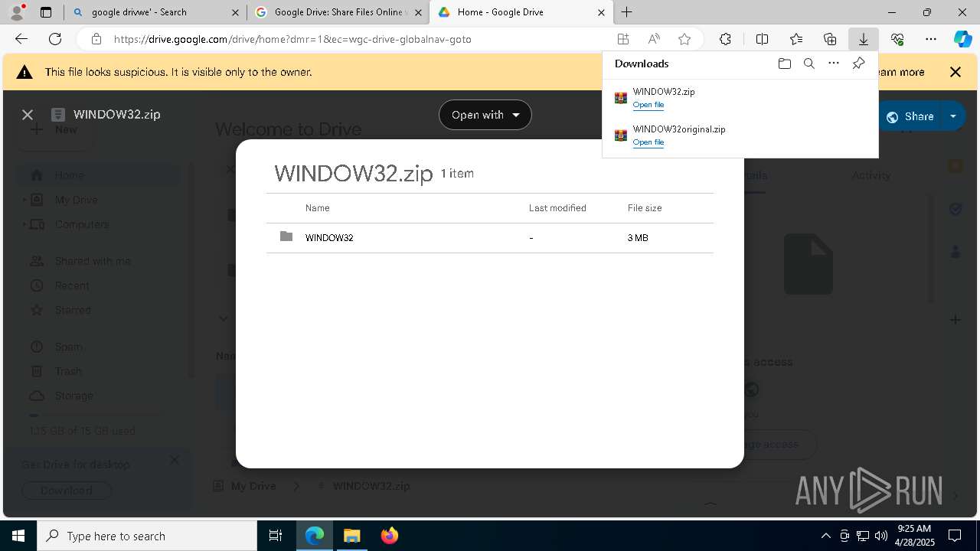The image size is (980, 551).
Task: Sort by Name column header
Action: pyautogui.click(x=317, y=208)
